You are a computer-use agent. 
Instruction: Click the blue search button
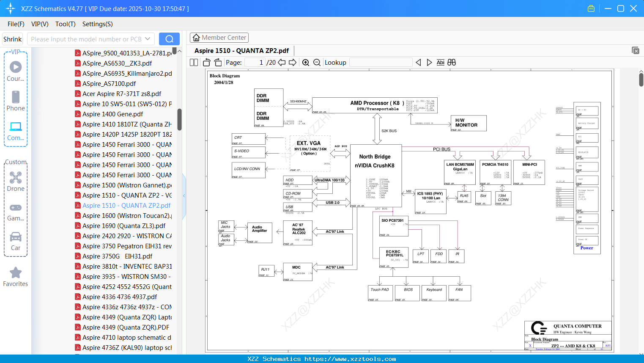click(169, 39)
